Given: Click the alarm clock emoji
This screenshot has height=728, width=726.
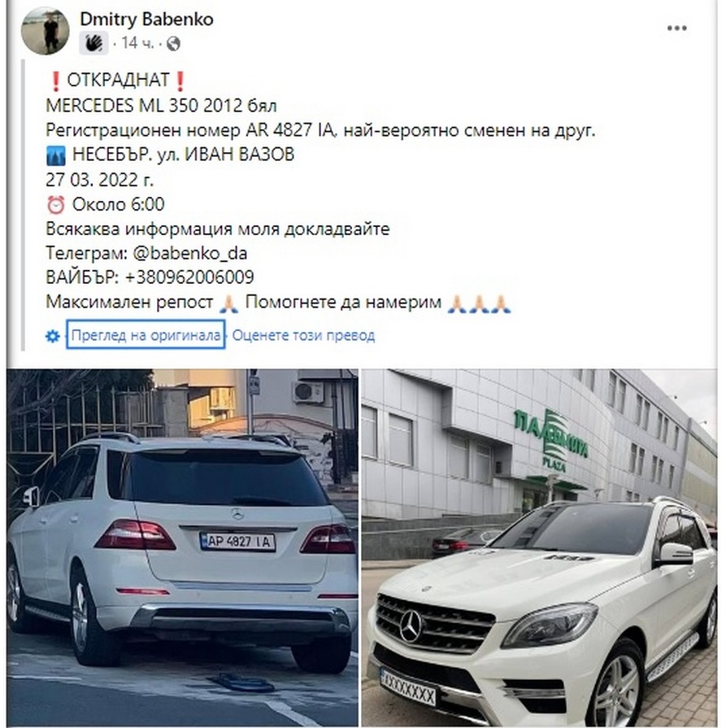Looking at the screenshot, I should pyautogui.click(x=56, y=204).
